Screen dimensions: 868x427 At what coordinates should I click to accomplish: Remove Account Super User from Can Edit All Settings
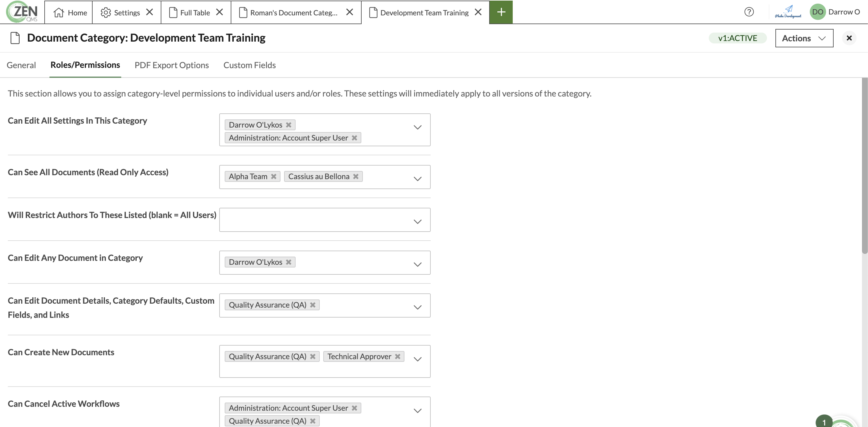tap(354, 138)
